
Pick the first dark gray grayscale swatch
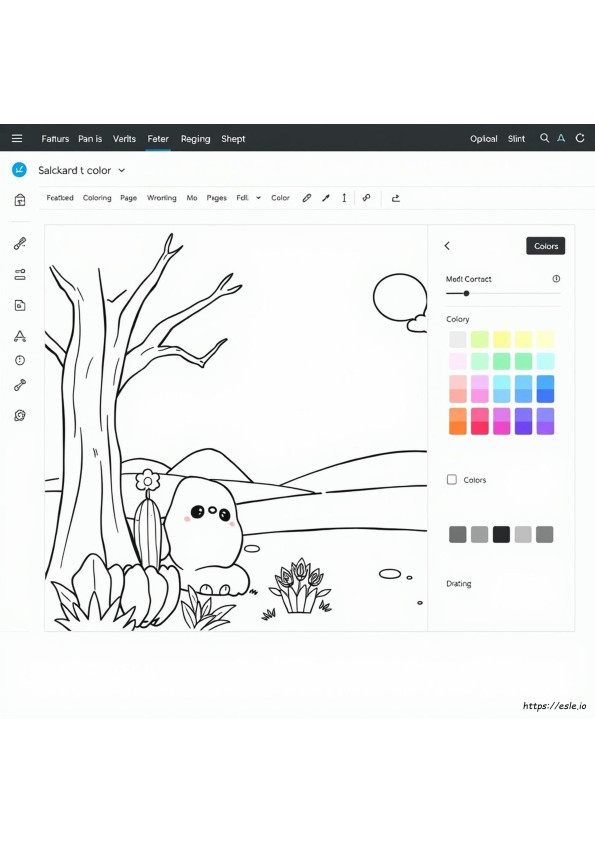pyautogui.click(x=458, y=534)
